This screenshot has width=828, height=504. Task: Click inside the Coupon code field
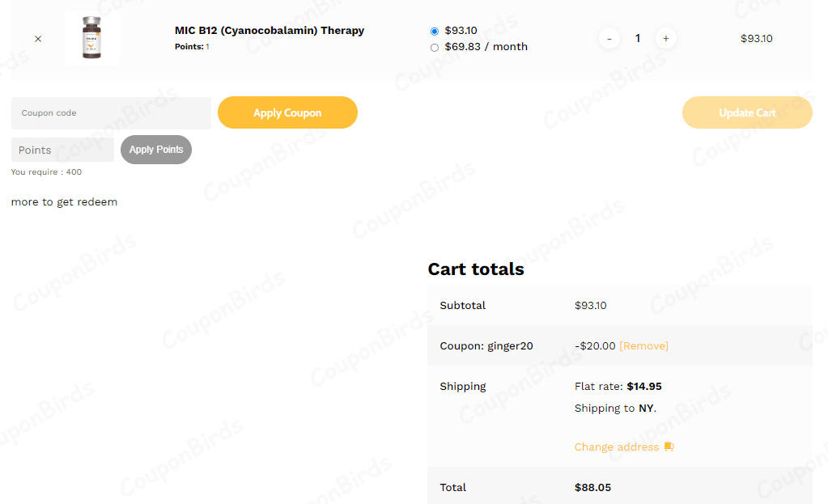(111, 112)
